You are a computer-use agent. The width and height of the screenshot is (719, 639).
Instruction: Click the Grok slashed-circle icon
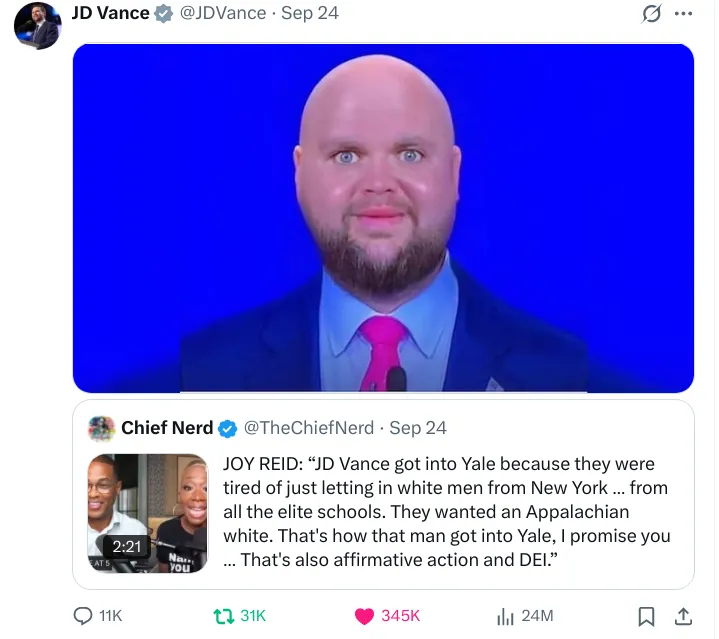651,13
